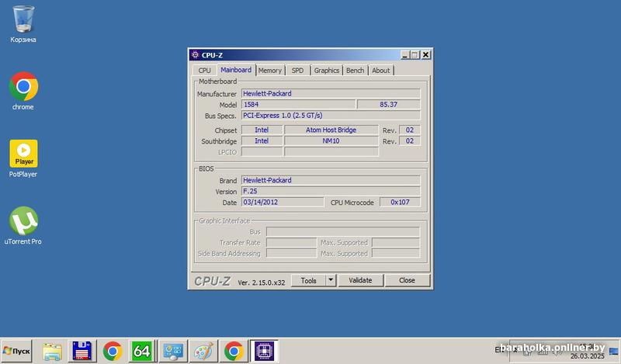Click the BIOS Brand Hewlett-Packard field
This screenshot has height=364, width=621.
point(331,180)
